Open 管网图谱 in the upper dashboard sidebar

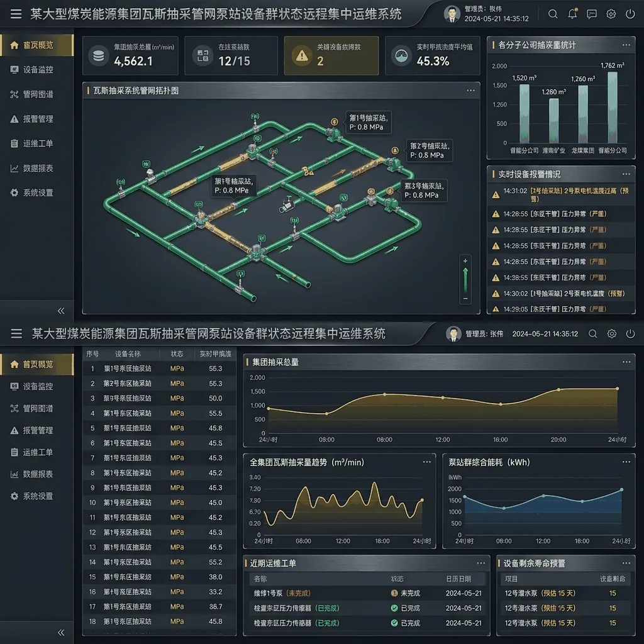point(37,94)
